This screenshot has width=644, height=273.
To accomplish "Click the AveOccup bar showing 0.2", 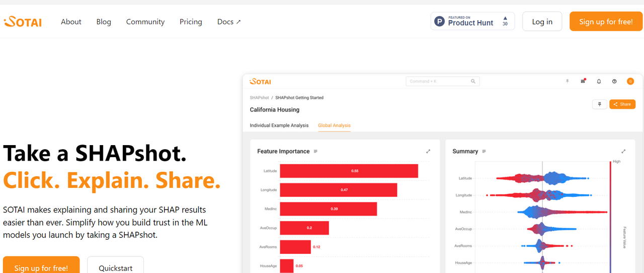I will coord(304,228).
